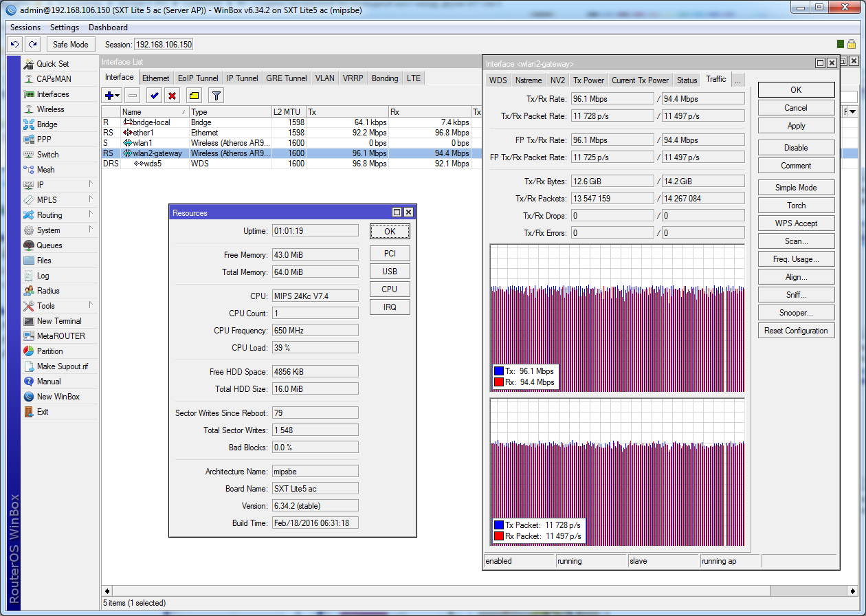Switch to the EoIP Tunnel tab
Viewport: 866px width, 616px height.
click(198, 78)
